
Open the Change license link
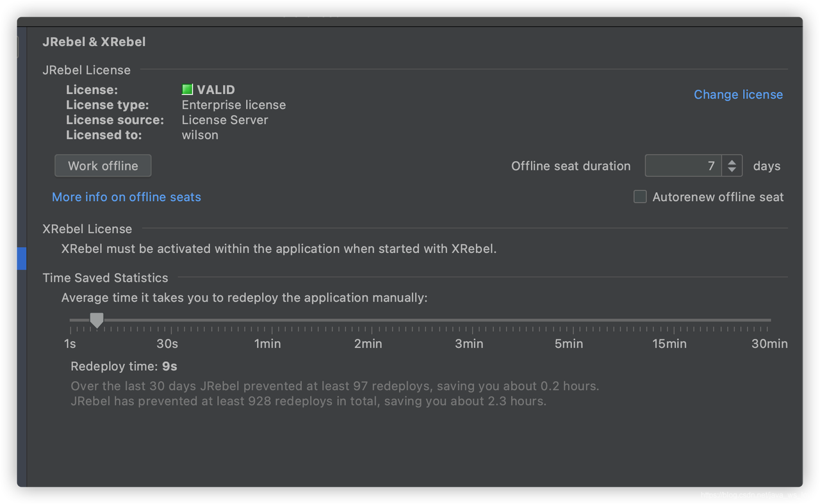(x=738, y=95)
